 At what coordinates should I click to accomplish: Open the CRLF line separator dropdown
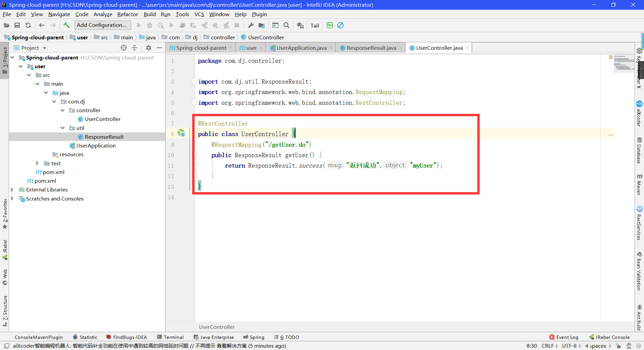(x=549, y=346)
